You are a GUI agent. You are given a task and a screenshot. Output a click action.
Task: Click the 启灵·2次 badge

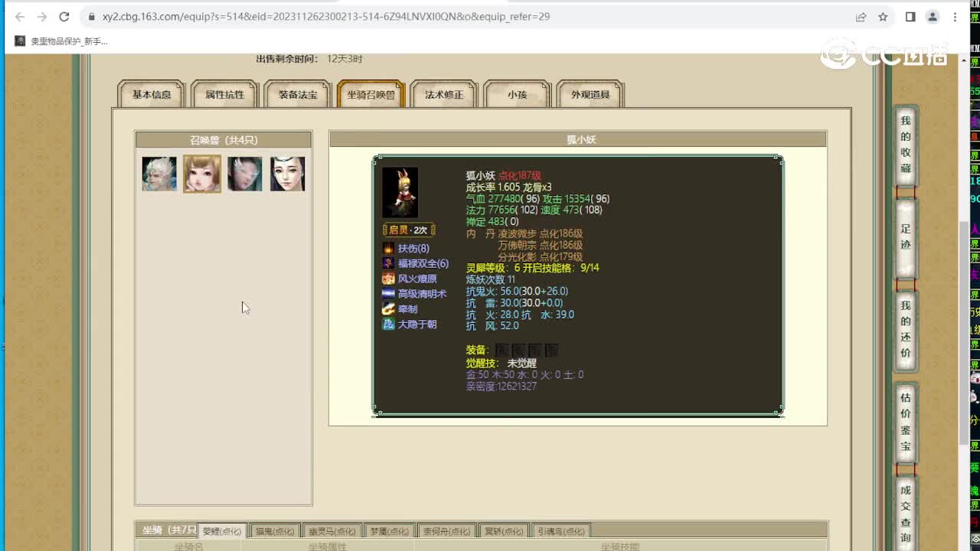point(409,230)
